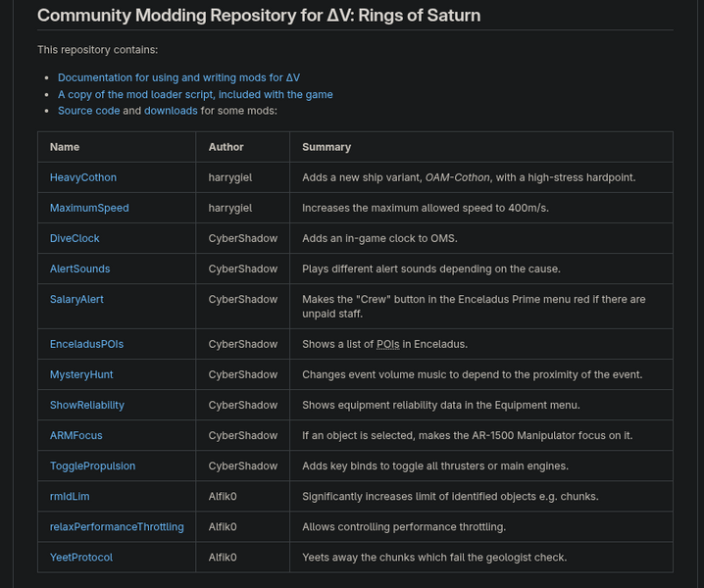The width and height of the screenshot is (704, 588).
Task: Open the ShowReliability mod link
Action: coord(87,406)
